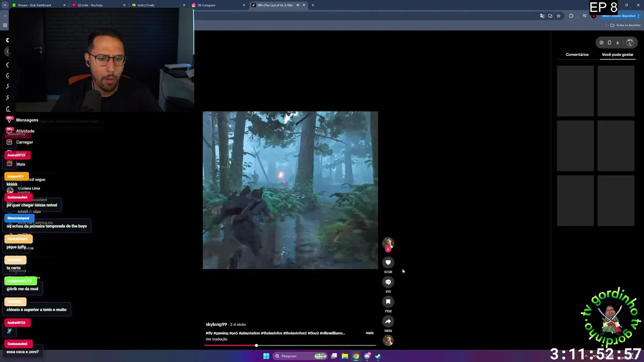Image resolution: width=644 pixels, height=362 pixels.
Task: Close the Instagram browser tab
Action: [244, 5]
